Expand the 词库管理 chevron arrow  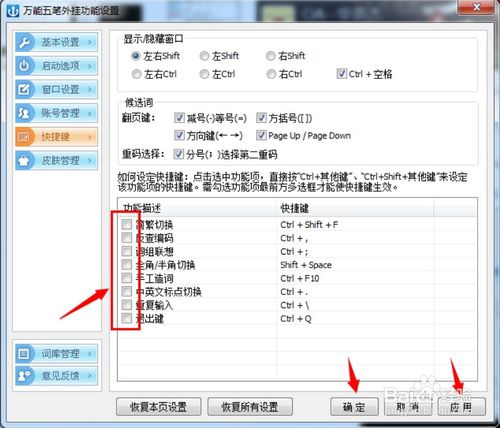coord(89,353)
